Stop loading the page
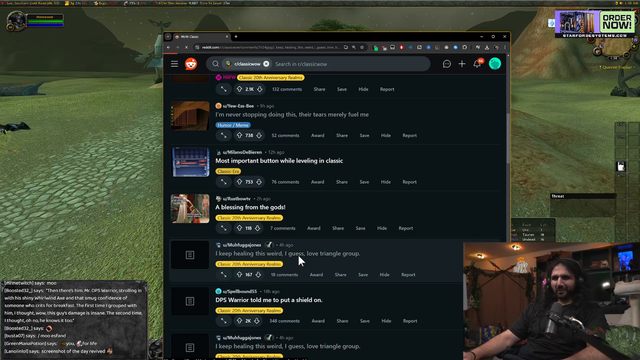Viewport: 640px width, 360px height. point(186,47)
